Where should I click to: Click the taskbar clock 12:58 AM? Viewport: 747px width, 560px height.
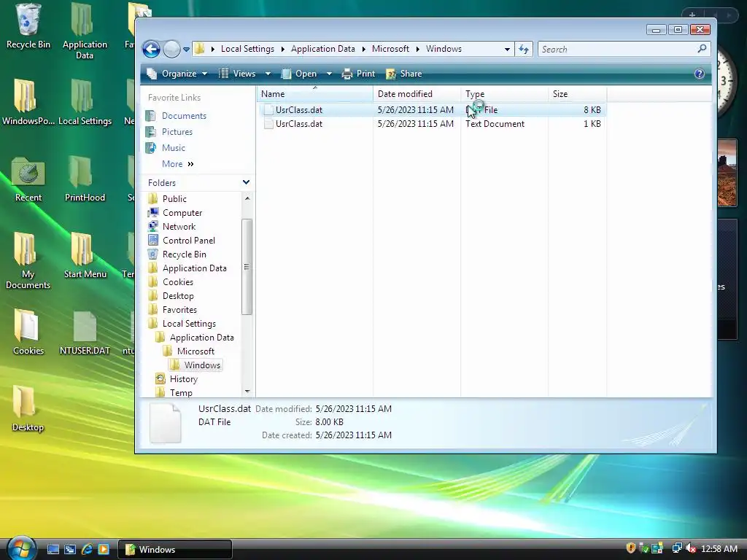(x=719, y=549)
